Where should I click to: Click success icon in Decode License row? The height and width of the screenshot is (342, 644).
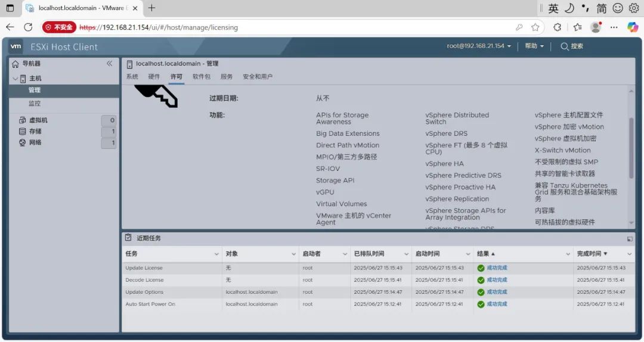481,280
